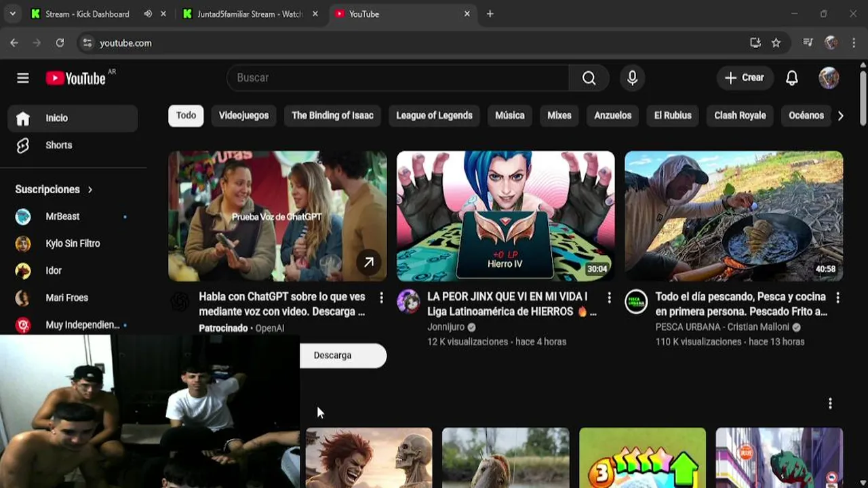Click the install app icon in address bar
868x488 pixels.
pyautogui.click(x=755, y=43)
